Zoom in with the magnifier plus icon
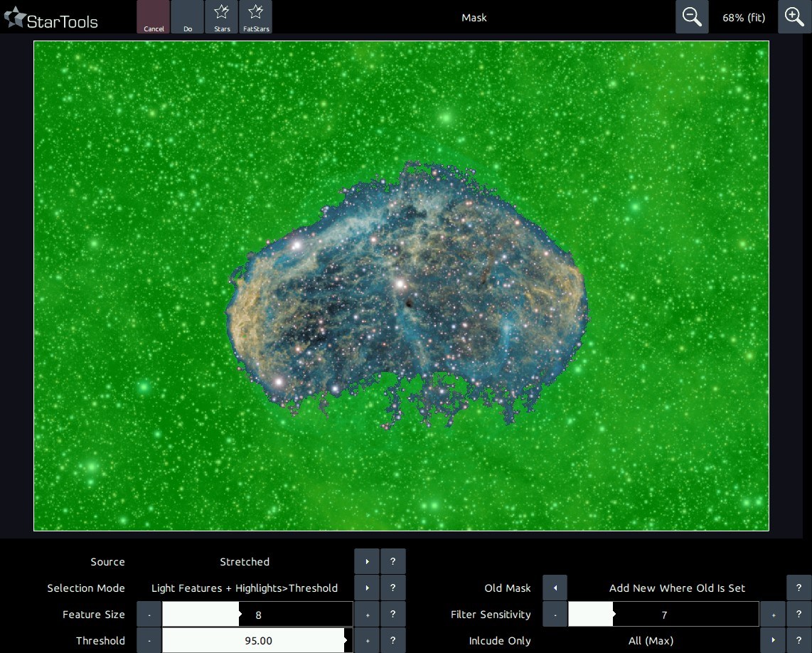The height and width of the screenshot is (653, 812). (x=795, y=17)
